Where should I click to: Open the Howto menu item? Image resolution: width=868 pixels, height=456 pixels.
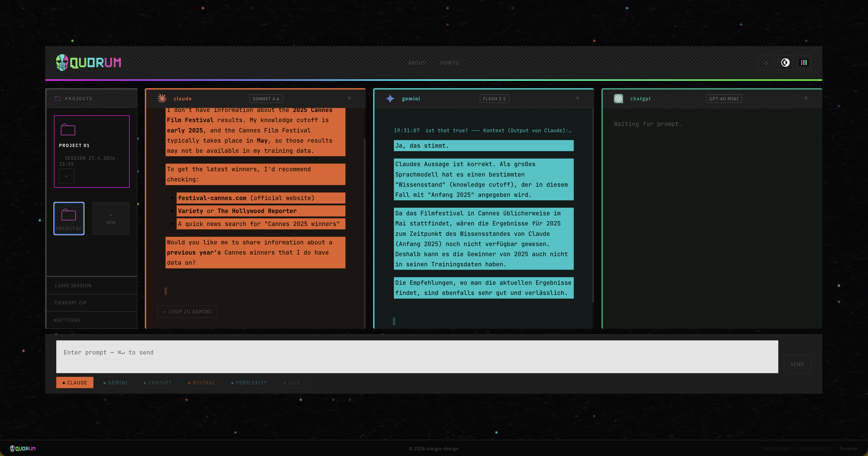(x=449, y=63)
